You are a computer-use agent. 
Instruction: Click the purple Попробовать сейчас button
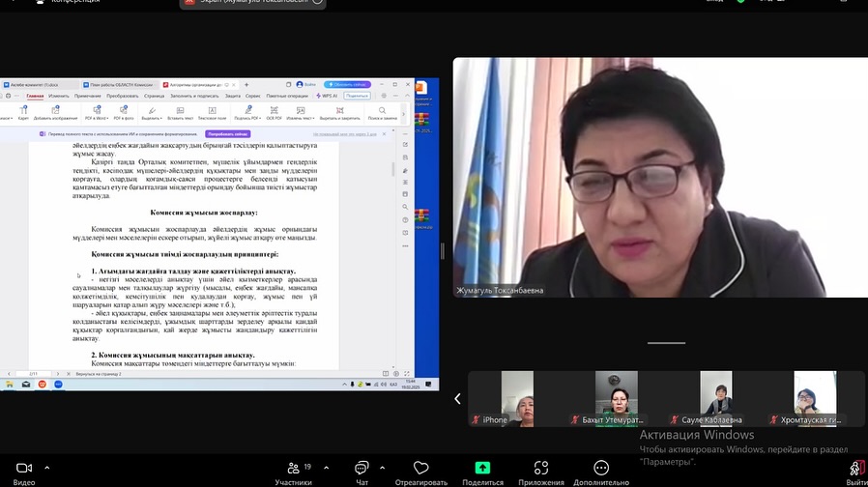(228, 134)
